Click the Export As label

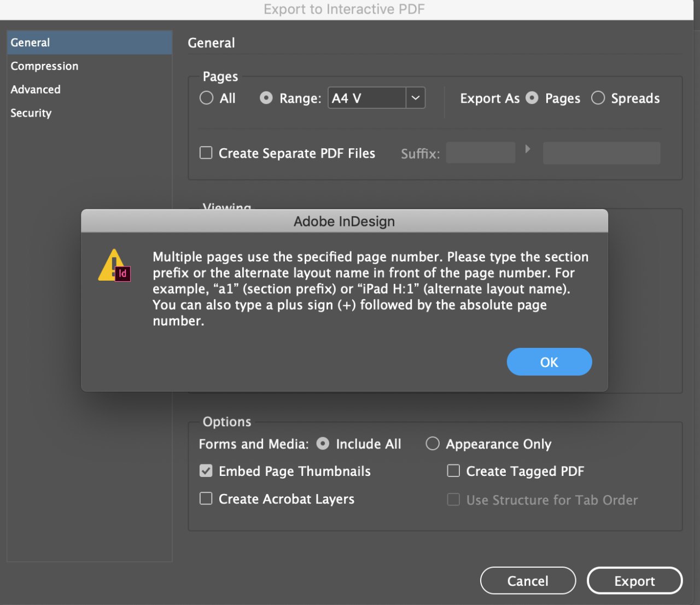(490, 98)
